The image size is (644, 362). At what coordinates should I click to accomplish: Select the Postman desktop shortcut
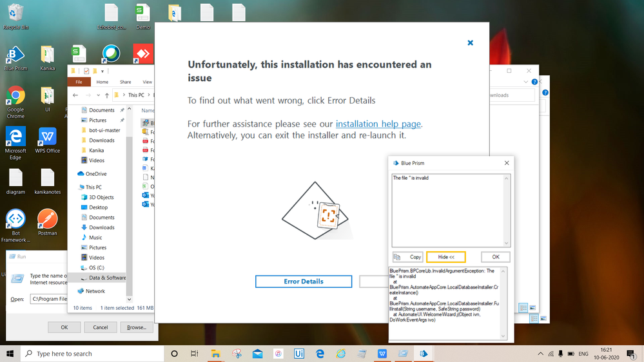(47, 222)
